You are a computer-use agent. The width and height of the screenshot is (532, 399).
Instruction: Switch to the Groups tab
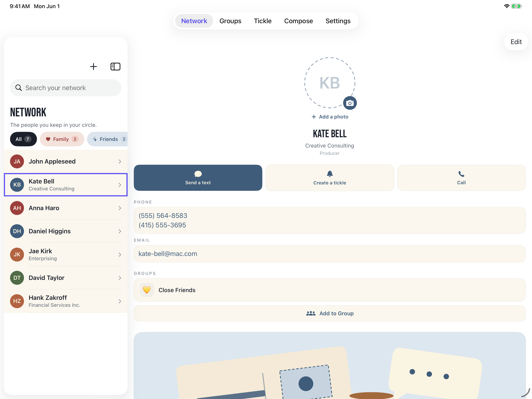coord(230,21)
